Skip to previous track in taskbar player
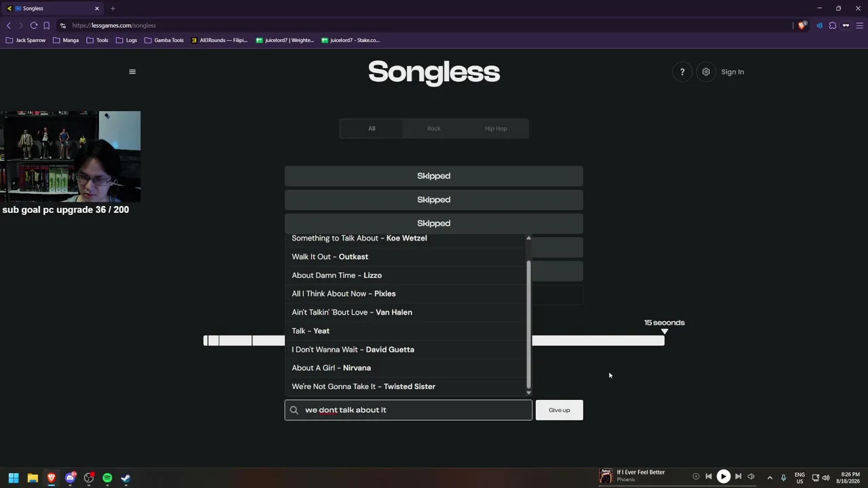Image resolution: width=868 pixels, height=488 pixels. (x=709, y=476)
